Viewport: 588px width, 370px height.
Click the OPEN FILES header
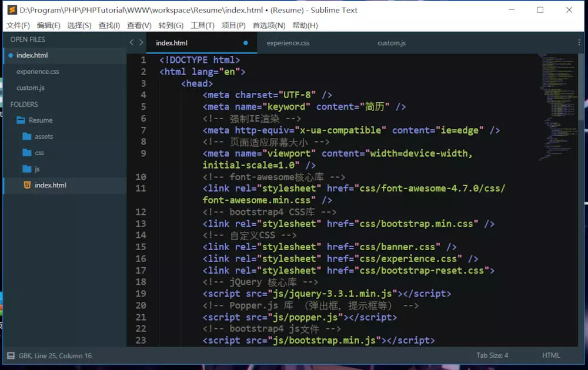[28, 39]
